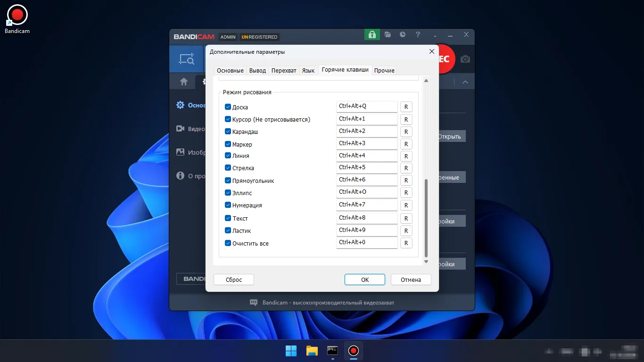Go to the Home icon tab in Bandicam
Screen dimensions: 644x362
184,82
